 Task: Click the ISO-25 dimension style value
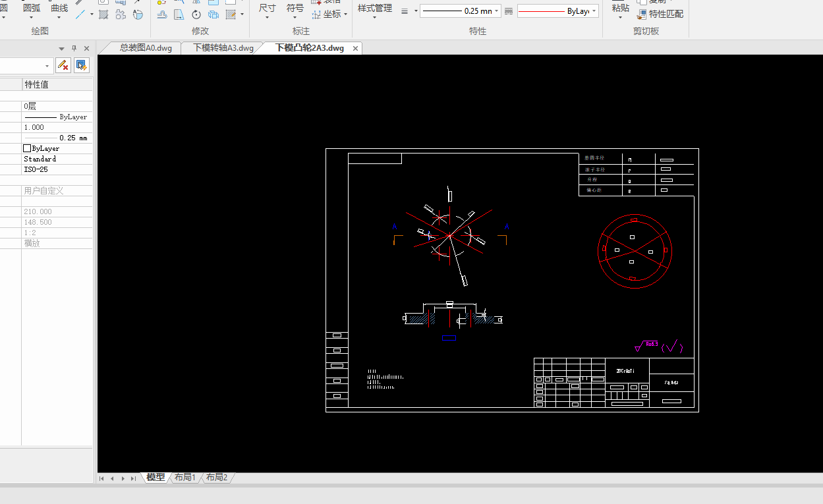point(57,169)
